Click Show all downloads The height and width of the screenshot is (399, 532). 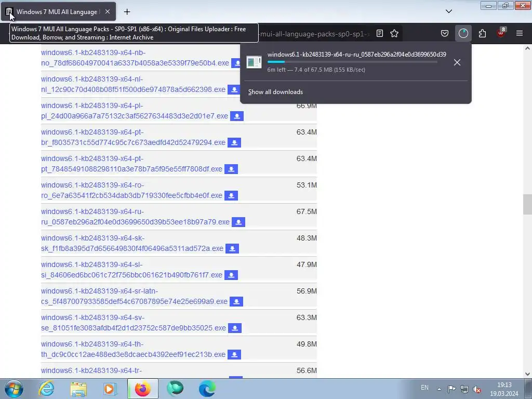[275, 92]
